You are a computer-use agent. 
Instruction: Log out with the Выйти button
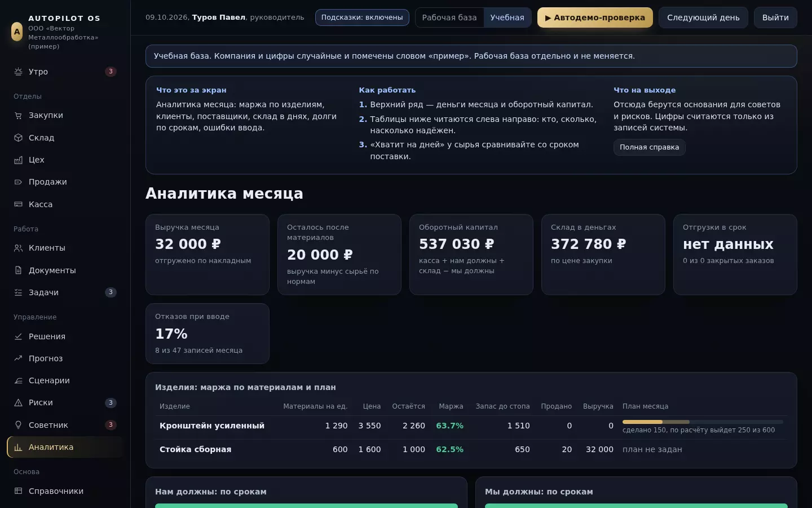click(x=775, y=17)
